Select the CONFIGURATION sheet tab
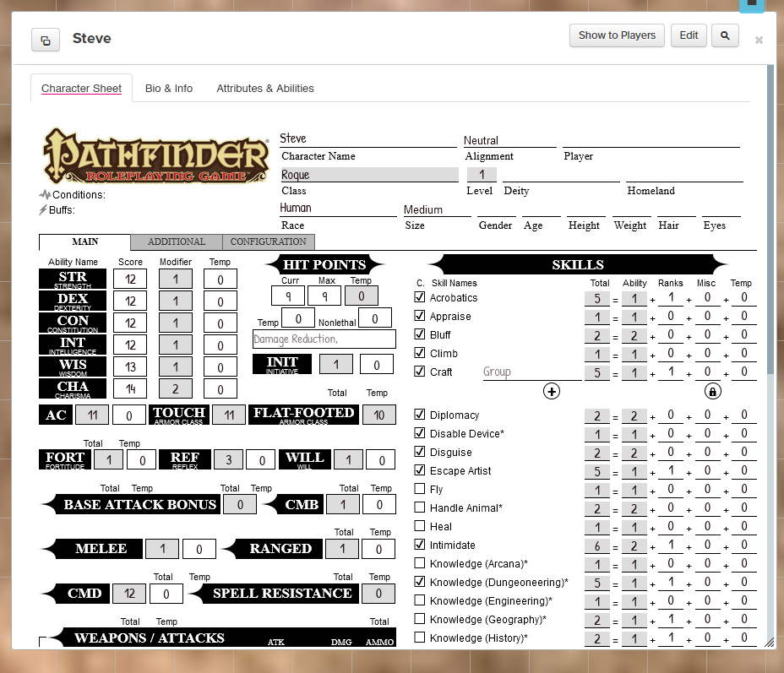The height and width of the screenshot is (673, 784). pos(269,242)
